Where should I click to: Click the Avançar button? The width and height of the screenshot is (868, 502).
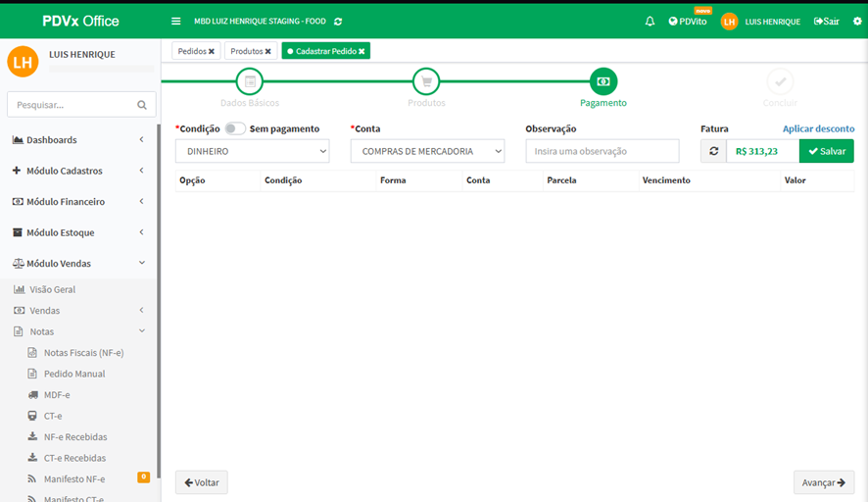coord(823,482)
